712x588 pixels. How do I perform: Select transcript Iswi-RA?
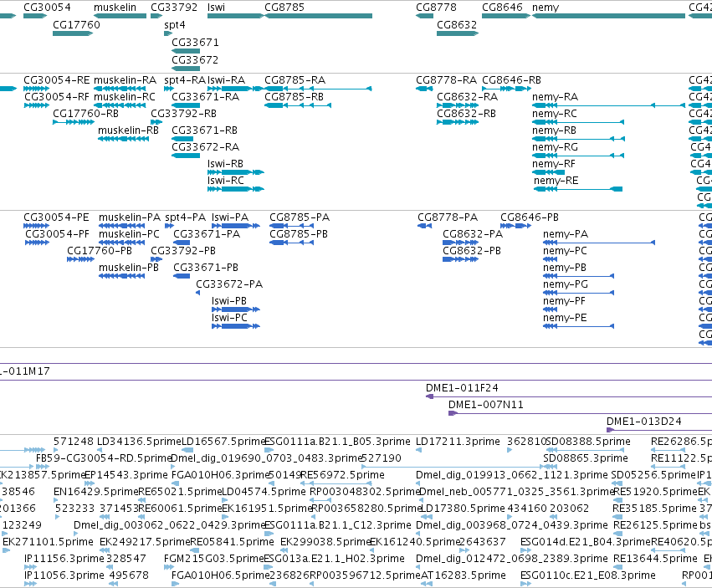(236, 89)
